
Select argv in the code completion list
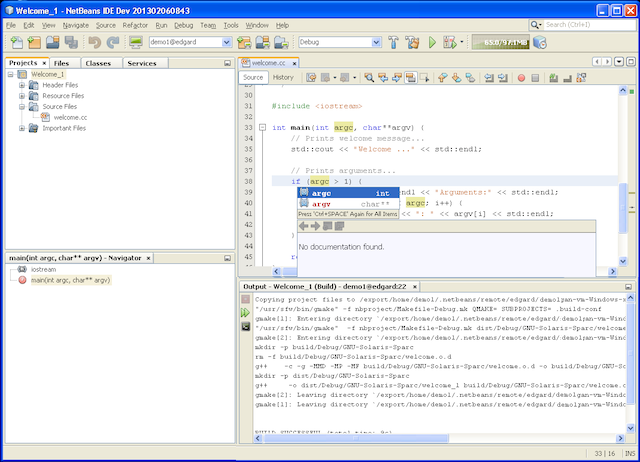[321, 203]
